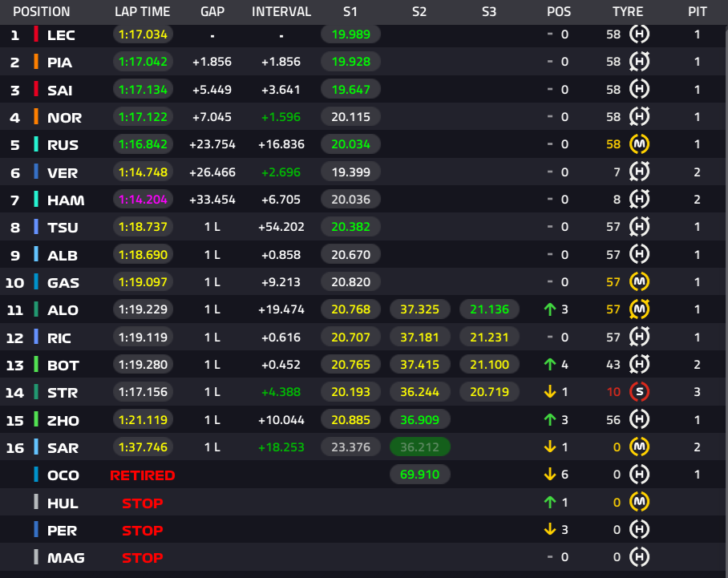
Task: Click the S2 time 69.910 for OCO
Action: [x=419, y=475]
